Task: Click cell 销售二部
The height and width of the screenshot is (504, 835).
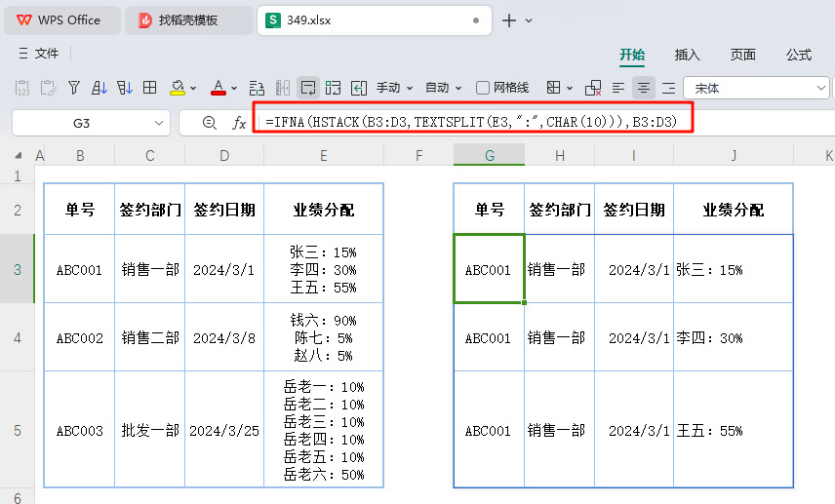Action: click(150, 338)
